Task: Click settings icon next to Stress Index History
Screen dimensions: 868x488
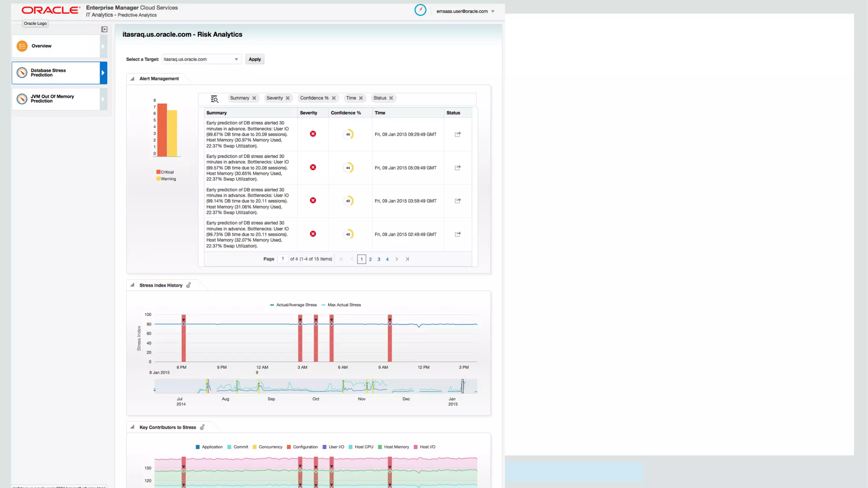Action: [x=189, y=285]
